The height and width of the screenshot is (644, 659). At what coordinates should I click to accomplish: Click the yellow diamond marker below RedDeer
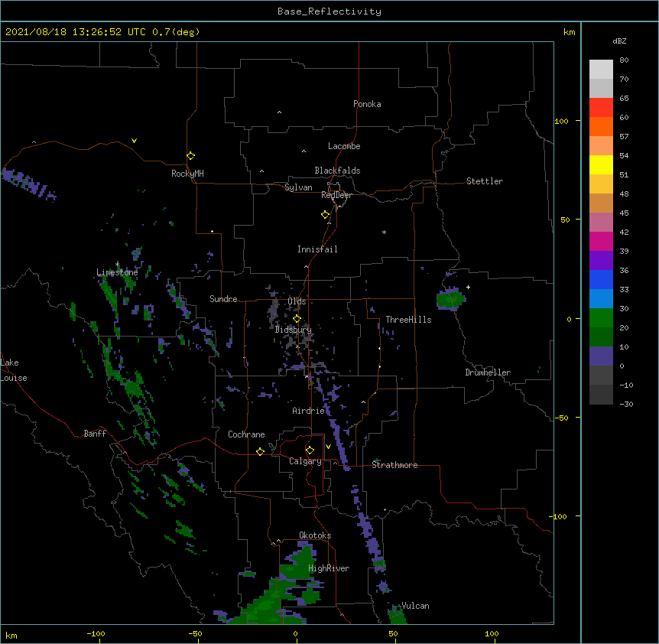(326, 215)
